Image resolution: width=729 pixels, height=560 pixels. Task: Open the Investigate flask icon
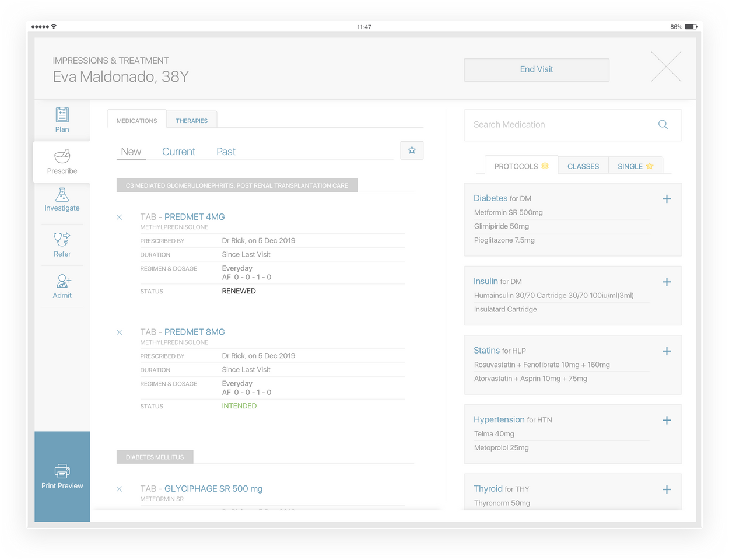62,195
